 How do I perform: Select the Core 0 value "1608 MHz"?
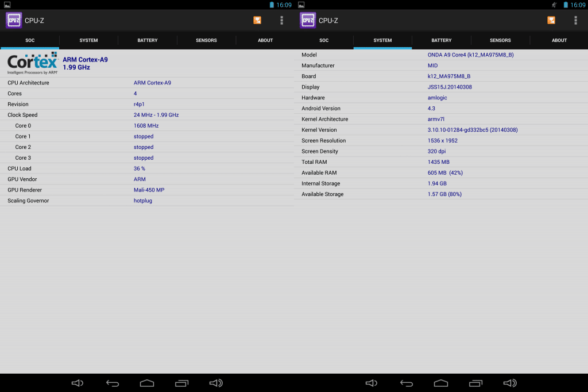coord(146,126)
